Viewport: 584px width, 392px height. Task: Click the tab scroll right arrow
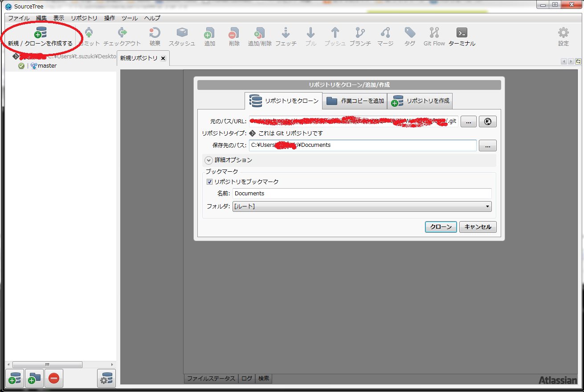click(x=571, y=61)
